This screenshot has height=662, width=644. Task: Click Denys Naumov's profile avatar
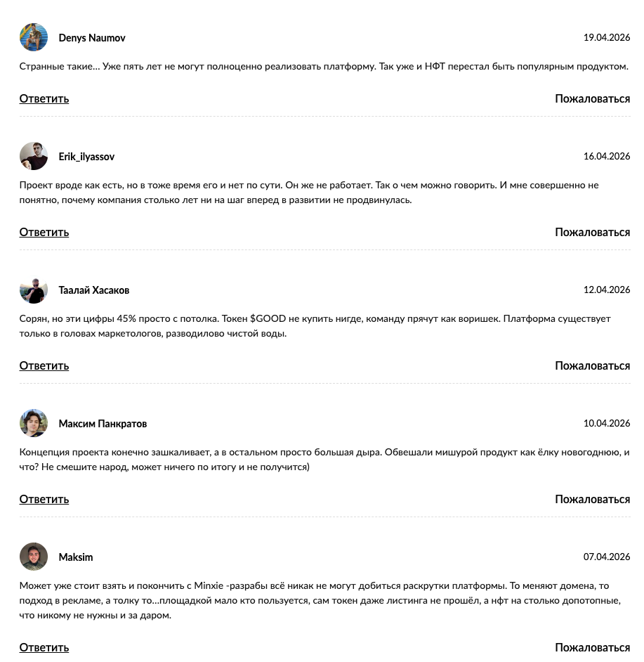tap(33, 37)
